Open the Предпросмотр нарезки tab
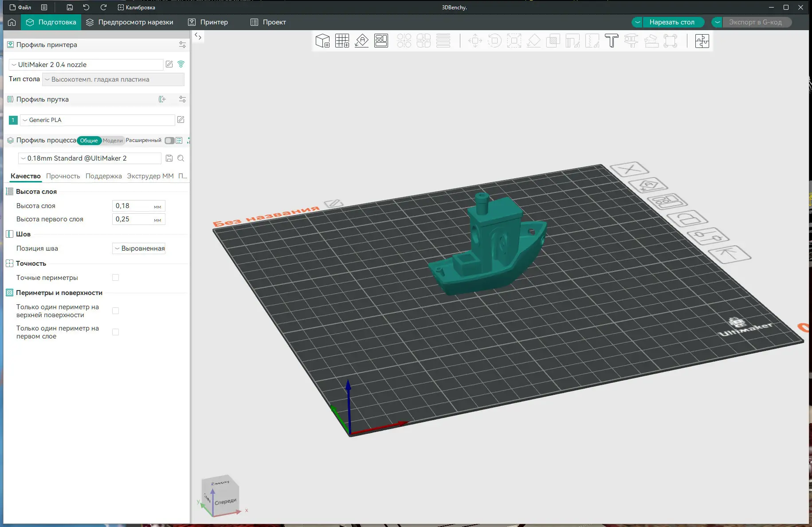This screenshot has height=527, width=812. coord(130,22)
